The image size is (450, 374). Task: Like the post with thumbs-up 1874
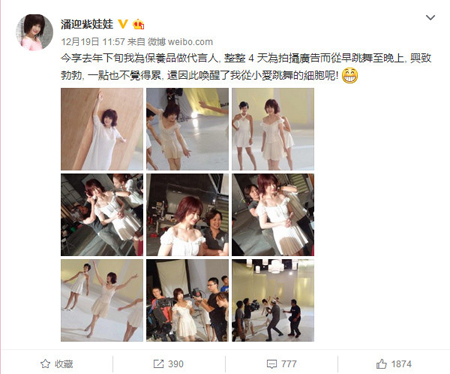[394, 364]
